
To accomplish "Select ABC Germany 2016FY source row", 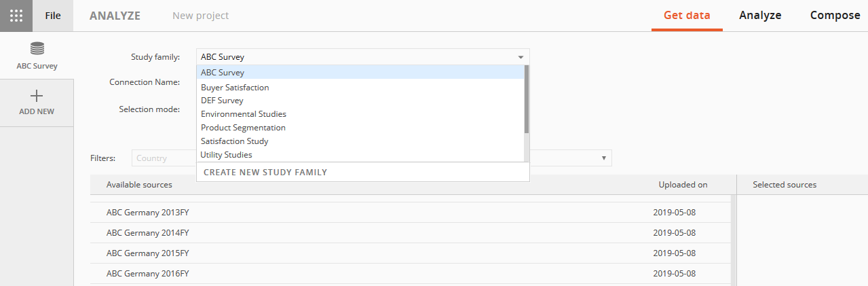I will coord(410,274).
